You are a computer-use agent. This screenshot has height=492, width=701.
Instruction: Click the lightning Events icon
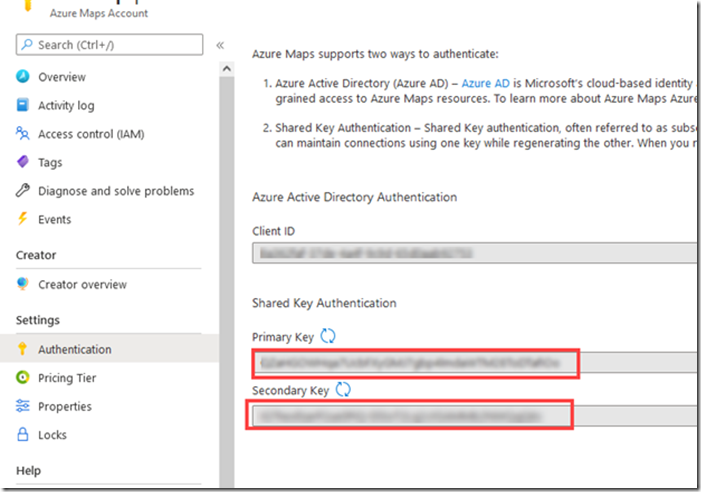(22, 219)
